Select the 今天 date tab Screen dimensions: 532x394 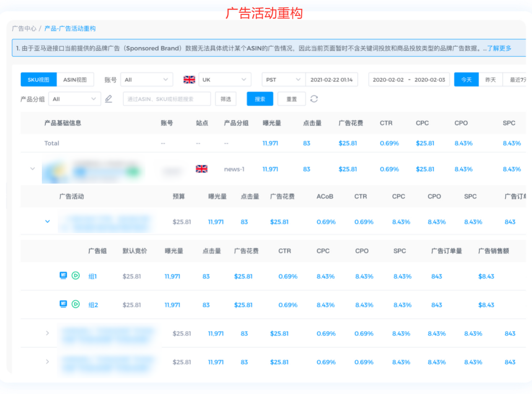pyautogui.click(x=466, y=80)
